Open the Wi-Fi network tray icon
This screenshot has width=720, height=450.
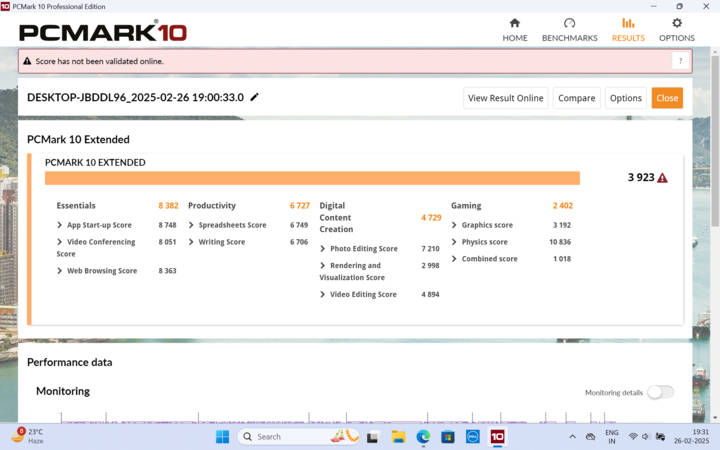tap(633, 437)
